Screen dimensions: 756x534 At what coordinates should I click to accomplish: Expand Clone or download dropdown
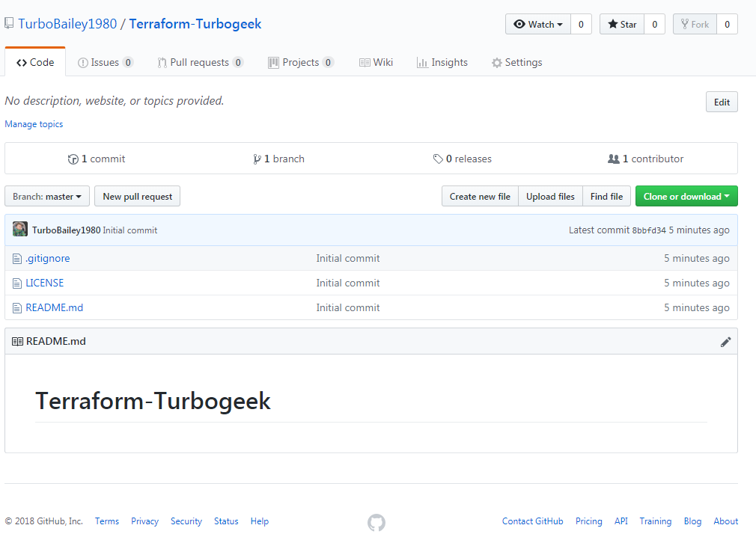(x=686, y=196)
